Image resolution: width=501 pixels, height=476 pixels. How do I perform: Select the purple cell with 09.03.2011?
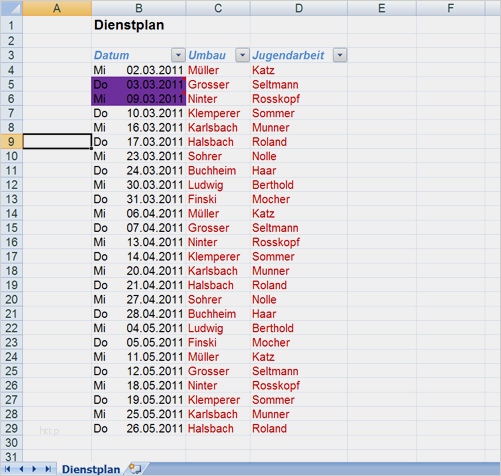coord(138,99)
